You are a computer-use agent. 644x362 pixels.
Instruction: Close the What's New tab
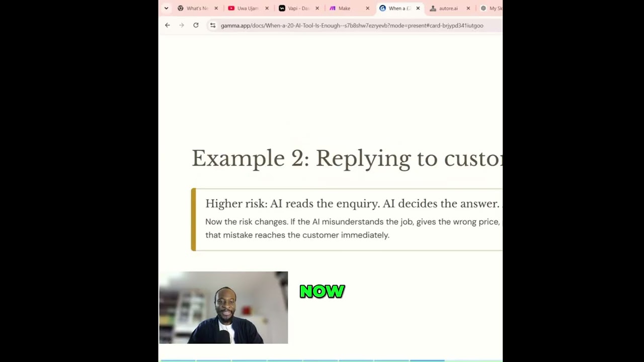[216, 8]
